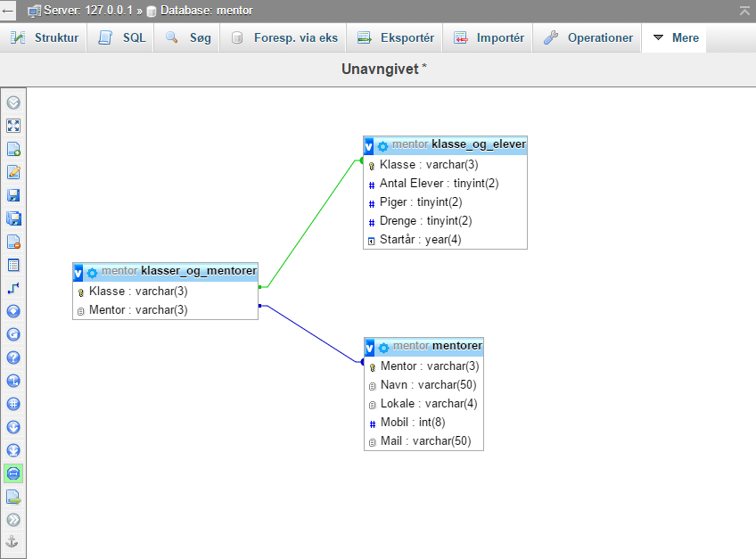Open the Database: mentor breadcrumb link
Viewport: 756px width, 559px height.
pyautogui.click(x=206, y=11)
